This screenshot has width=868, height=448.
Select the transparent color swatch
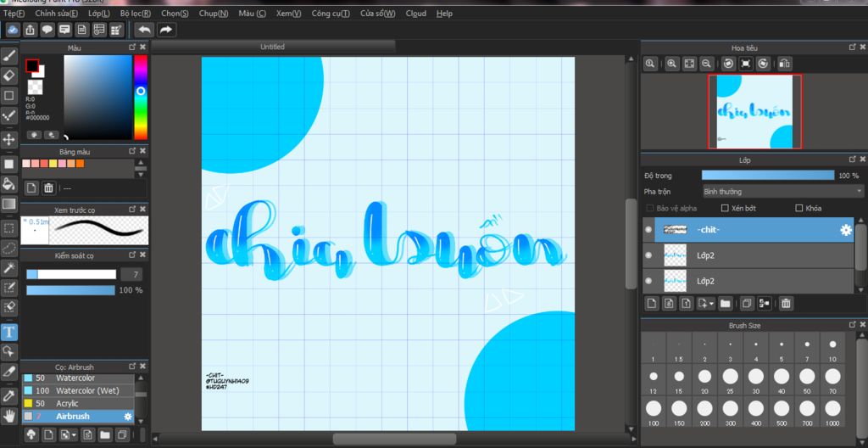tap(35, 87)
